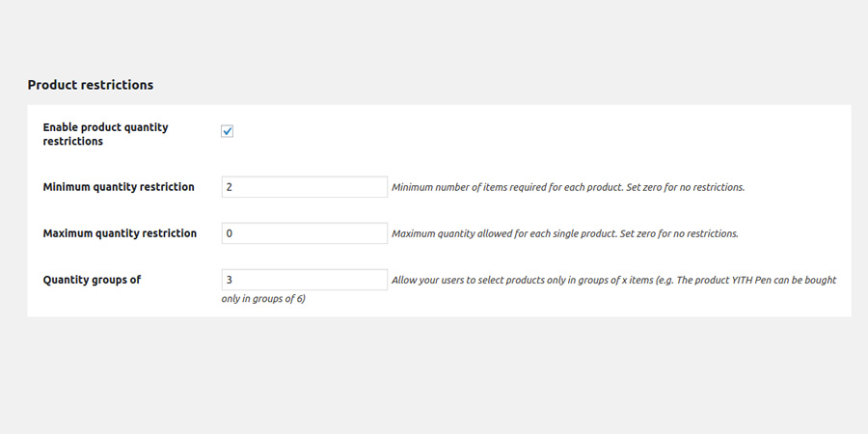This screenshot has height=434, width=868.
Task: Click the "Quantity groups of" label
Action: (92, 280)
